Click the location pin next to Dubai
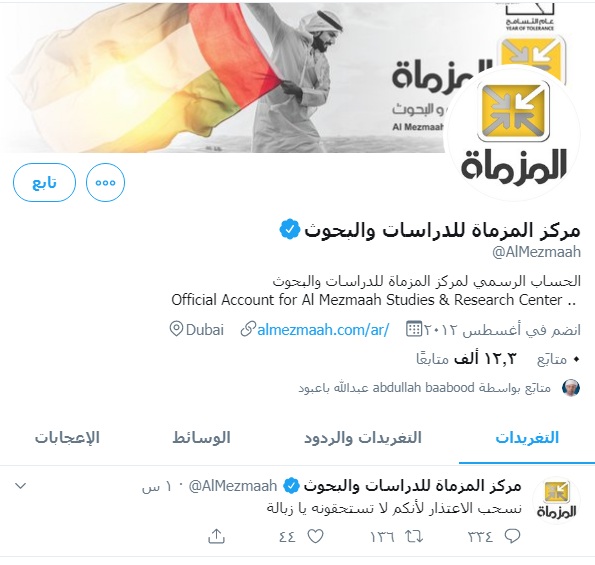 176,329
